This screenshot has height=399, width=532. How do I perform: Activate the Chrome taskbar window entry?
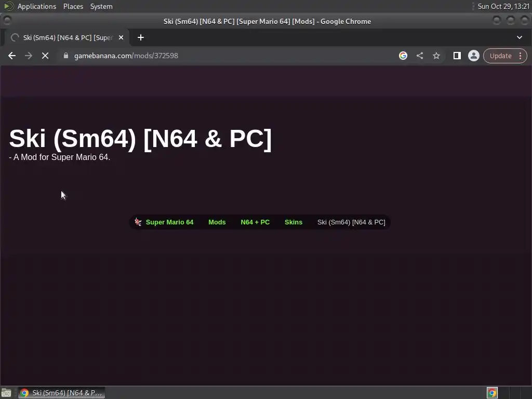tap(61, 393)
